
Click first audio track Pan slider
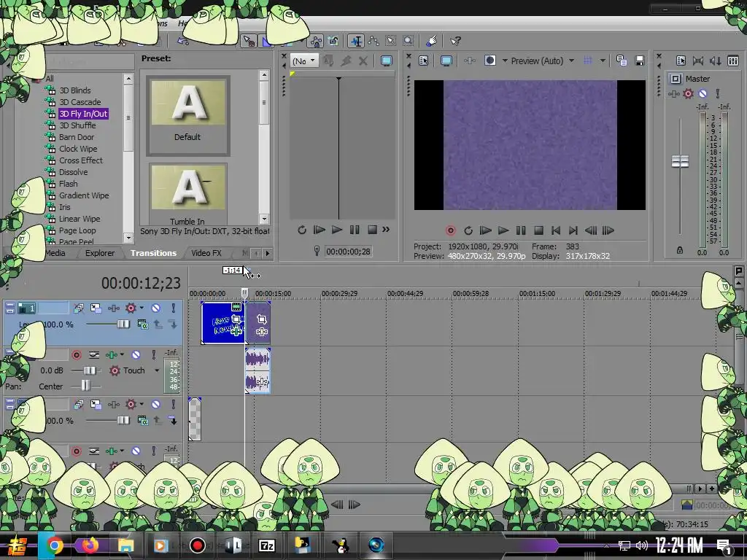point(85,385)
